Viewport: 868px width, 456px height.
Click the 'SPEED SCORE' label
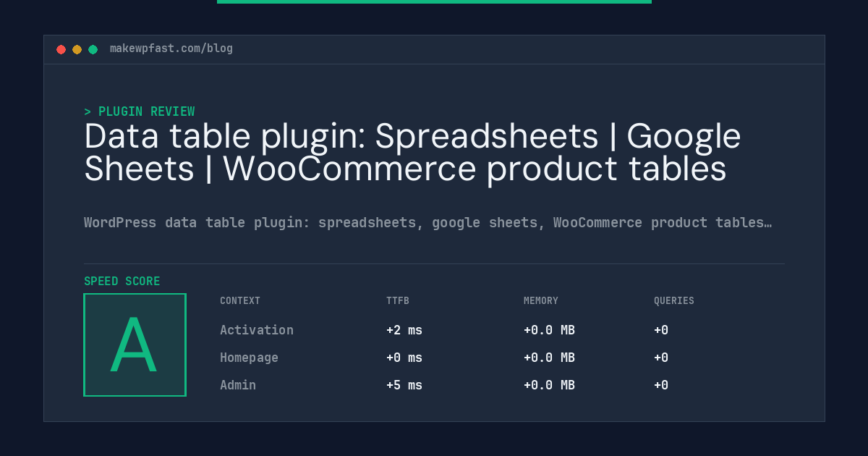point(122,282)
